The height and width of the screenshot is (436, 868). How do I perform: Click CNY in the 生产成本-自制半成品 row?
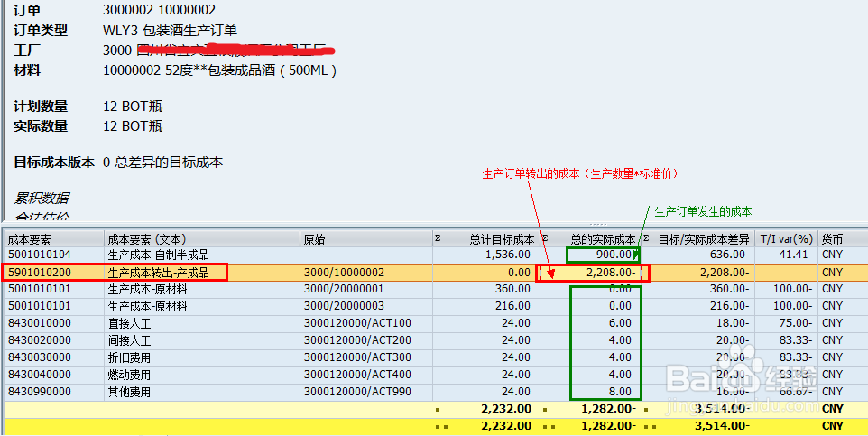[x=832, y=255]
